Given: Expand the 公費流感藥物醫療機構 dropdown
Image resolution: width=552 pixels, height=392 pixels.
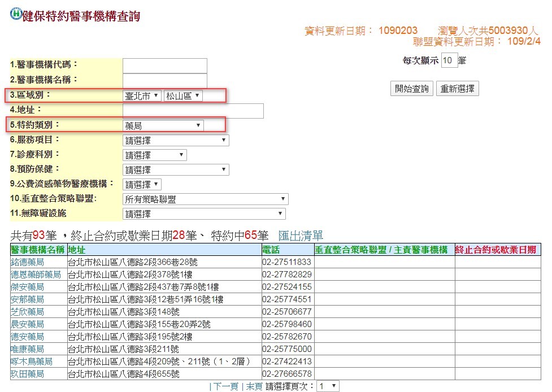Looking at the screenshot, I should [142, 184].
